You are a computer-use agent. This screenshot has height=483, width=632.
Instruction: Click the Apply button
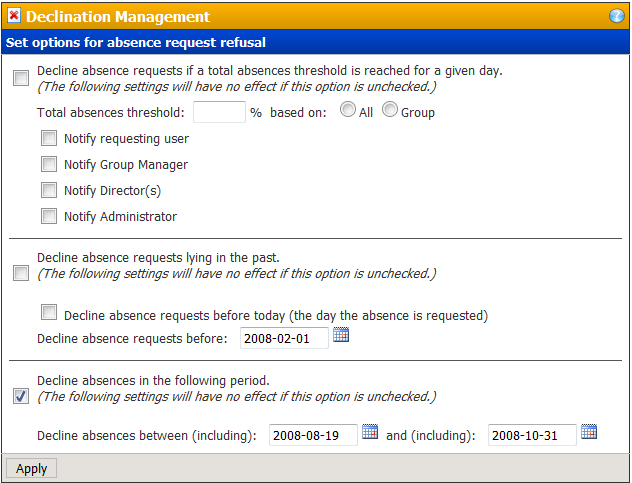[x=31, y=468]
